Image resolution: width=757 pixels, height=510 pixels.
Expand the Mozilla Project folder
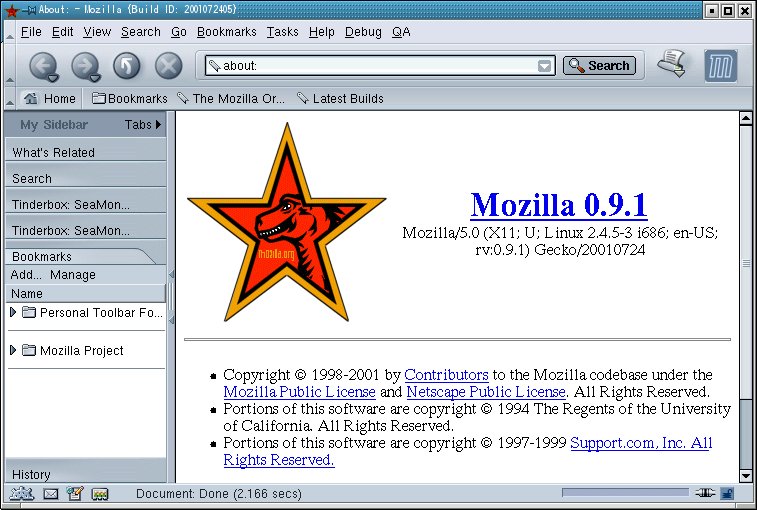pyautogui.click(x=13, y=350)
